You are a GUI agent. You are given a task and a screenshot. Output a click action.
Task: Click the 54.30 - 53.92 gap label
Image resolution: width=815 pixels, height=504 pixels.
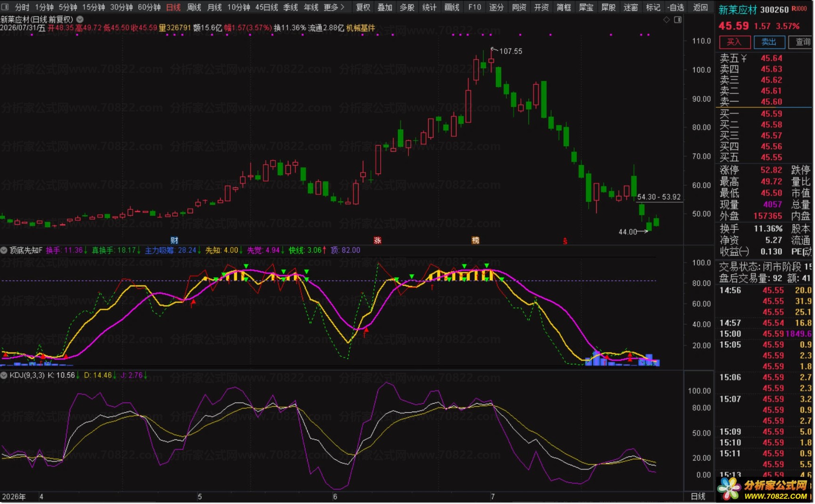(x=659, y=197)
